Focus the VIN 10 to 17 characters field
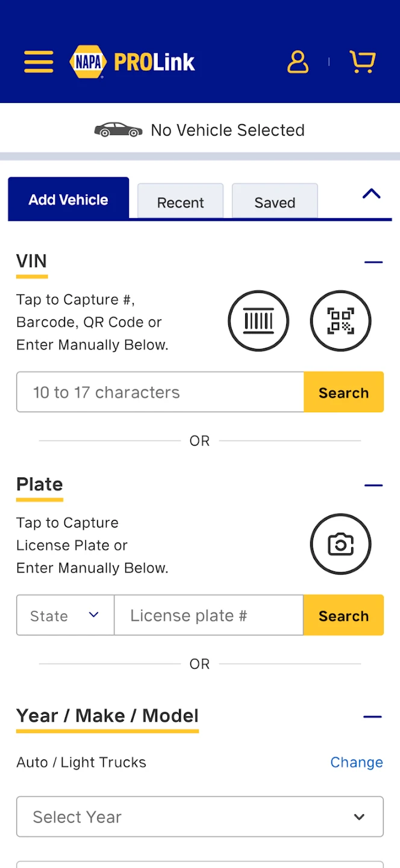 tap(160, 392)
